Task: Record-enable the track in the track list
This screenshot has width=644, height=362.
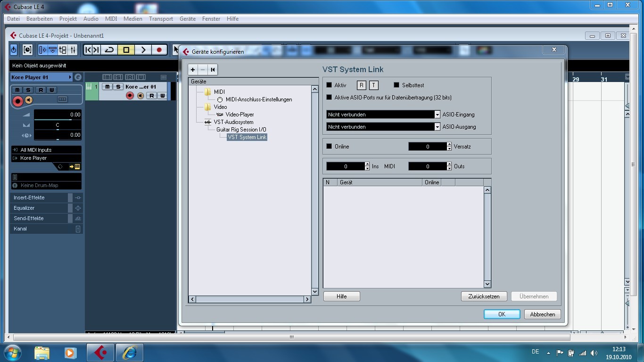Action: [x=130, y=96]
